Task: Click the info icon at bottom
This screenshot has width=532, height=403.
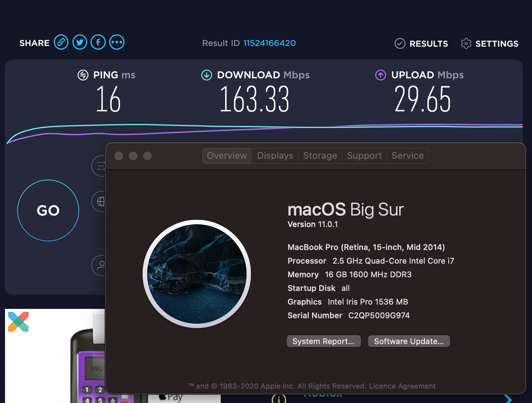Action: tap(279, 399)
